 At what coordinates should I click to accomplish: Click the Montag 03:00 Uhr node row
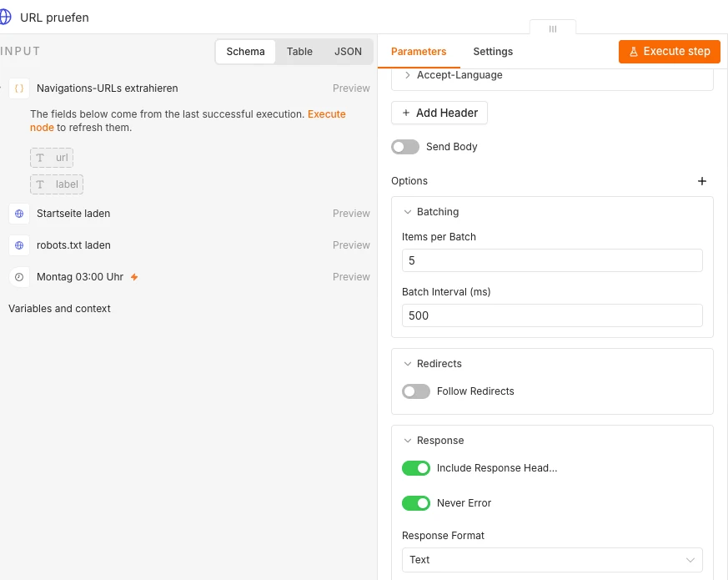(x=189, y=277)
